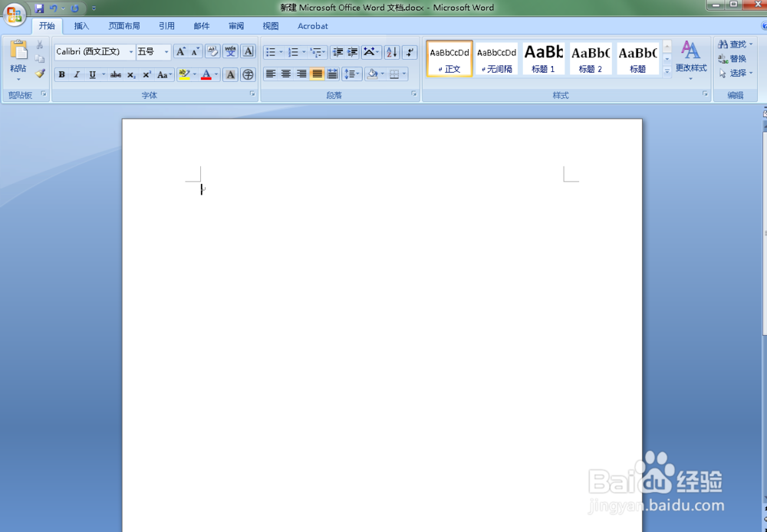This screenshot has height=532, width=767.
Task: Click the Office button logo
Action: (x=14, y=14)
